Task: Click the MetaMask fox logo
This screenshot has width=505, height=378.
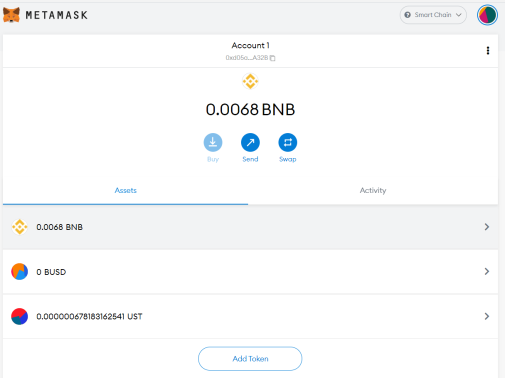Action: click(x=11, y=15)
